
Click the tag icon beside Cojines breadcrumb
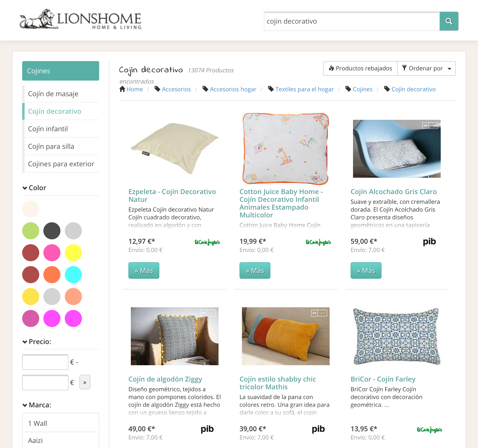pyautogui.click(x=348, y=89)
